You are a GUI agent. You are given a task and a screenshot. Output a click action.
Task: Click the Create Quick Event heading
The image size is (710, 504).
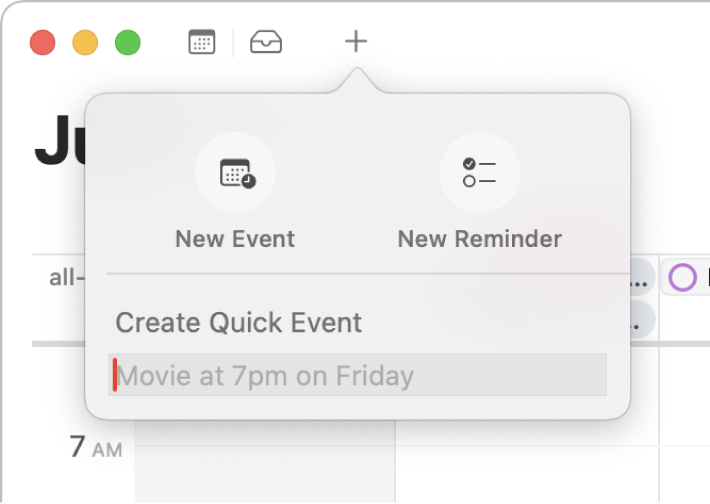[239, 323]
